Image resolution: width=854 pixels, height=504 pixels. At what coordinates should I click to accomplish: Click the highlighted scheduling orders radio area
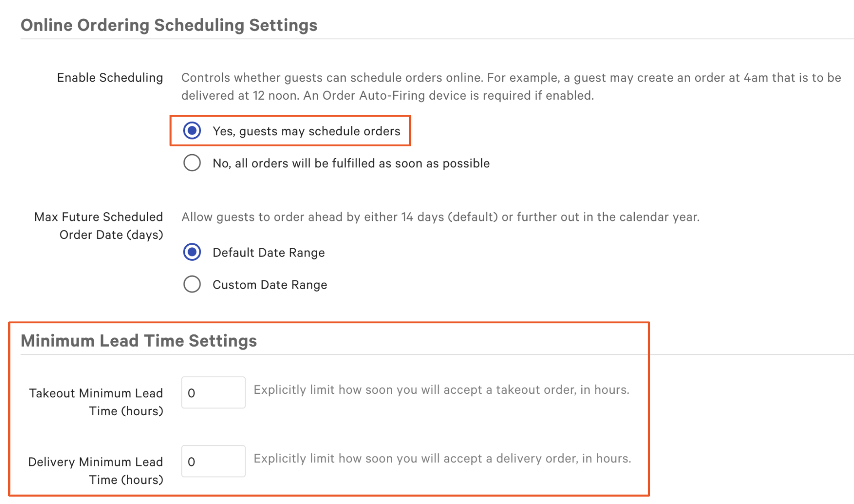(x=290, y=131)
